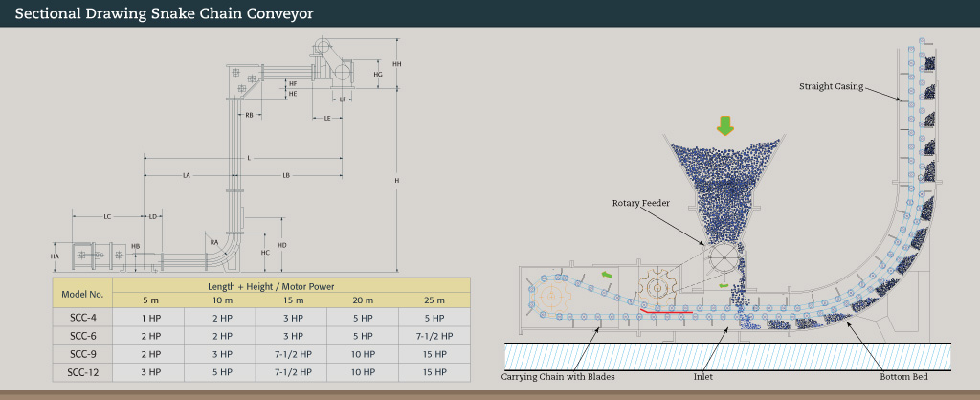The image size is (980, 400).
Task: Click the 'Model No.' table header
Action: point(82,294)
